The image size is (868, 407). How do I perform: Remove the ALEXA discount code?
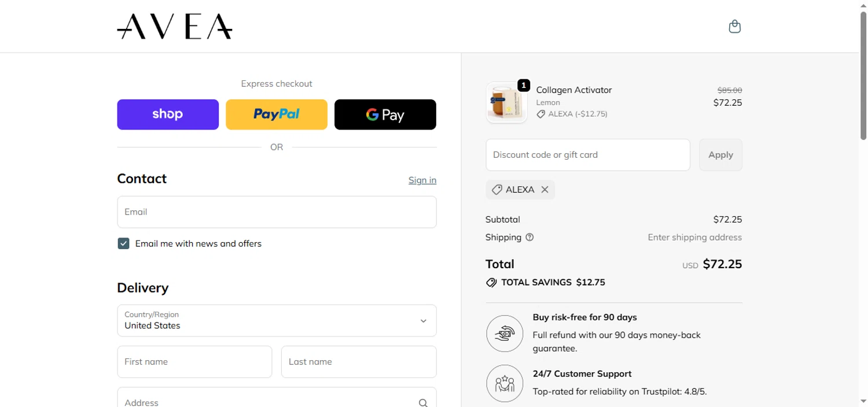click(545, 190)
